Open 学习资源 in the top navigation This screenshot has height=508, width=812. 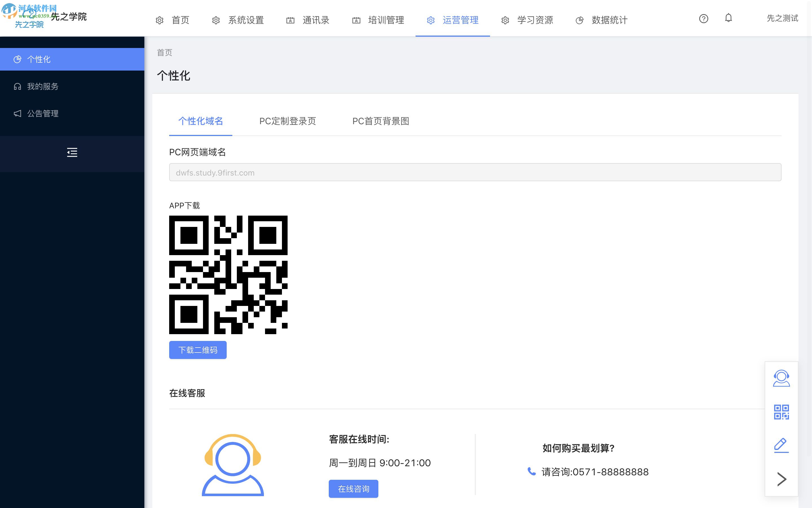527,20
